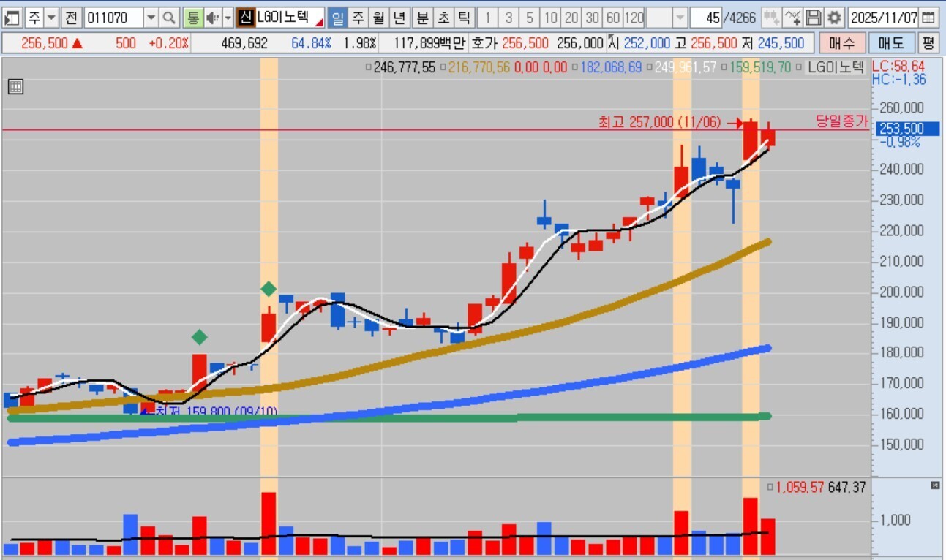Open the custom interval dropdown arrow
Image resolution: width=946 pixels, height=560 pixels.
click(x=680, y=17)
